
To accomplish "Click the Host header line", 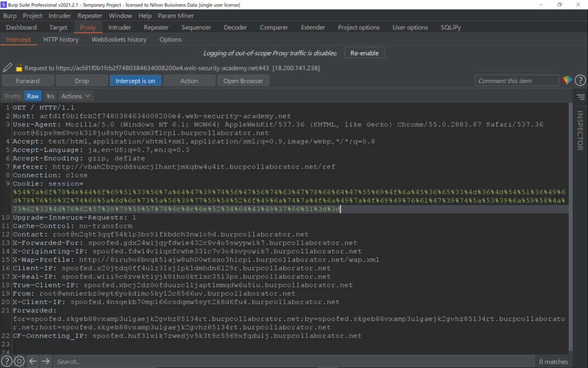I will (152, 116).
